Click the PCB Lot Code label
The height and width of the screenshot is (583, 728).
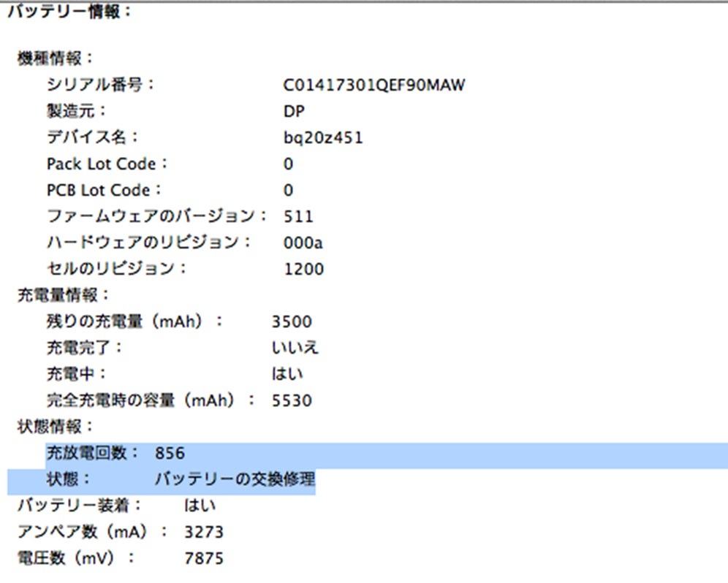pyautogui.click(x=104, y=190)
